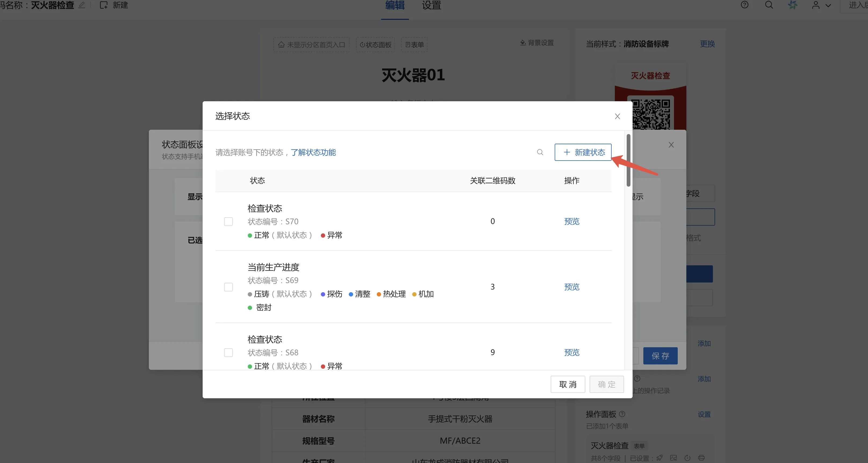This screenshot has width=868, height=463.
Task: Open the help icon in the header
Action: pyautogui.click(x=745, y=5)
